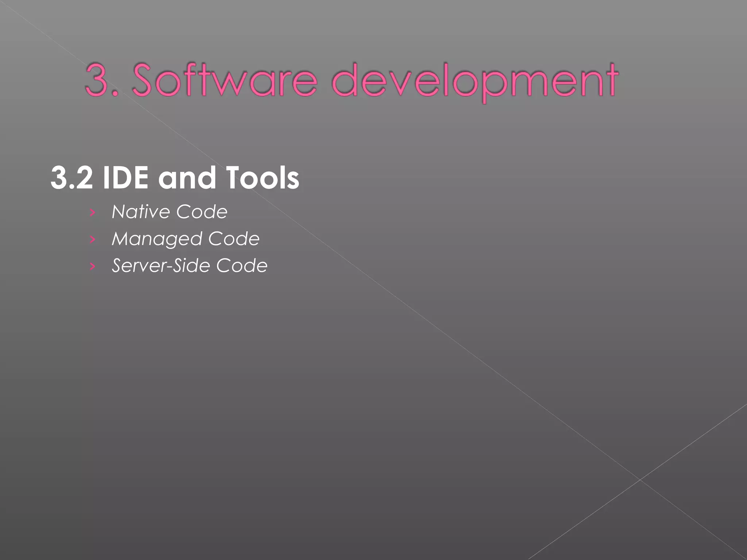Click the pink arrow bullet before Native Code
Image resolution: width=747 pixels, height=560 pixels.
93,213
